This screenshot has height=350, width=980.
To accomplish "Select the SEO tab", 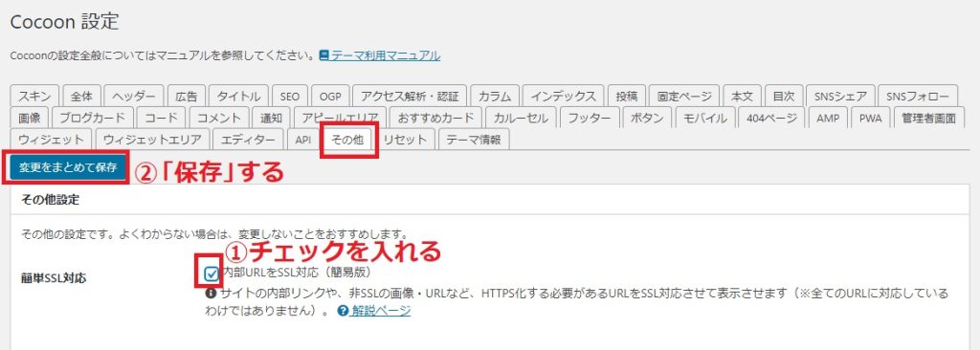I will tap(290, 97).
